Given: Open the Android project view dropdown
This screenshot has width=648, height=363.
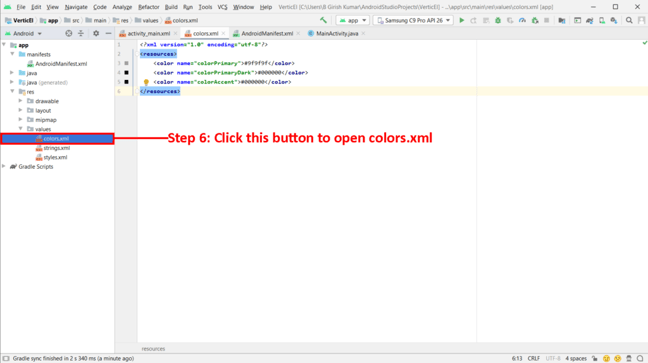Looking at the screenshot, I should coord(24,33).
